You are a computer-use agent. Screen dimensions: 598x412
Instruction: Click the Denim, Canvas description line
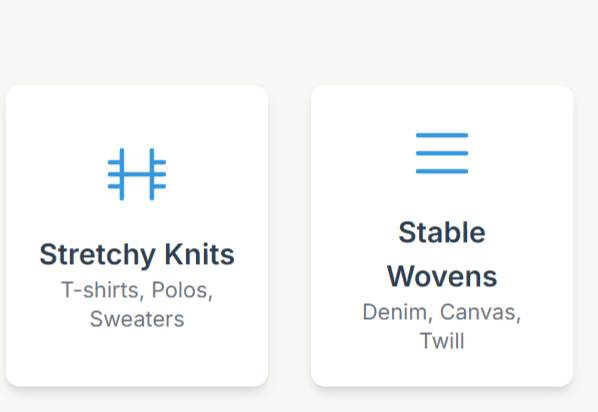[x=442, y=312]
